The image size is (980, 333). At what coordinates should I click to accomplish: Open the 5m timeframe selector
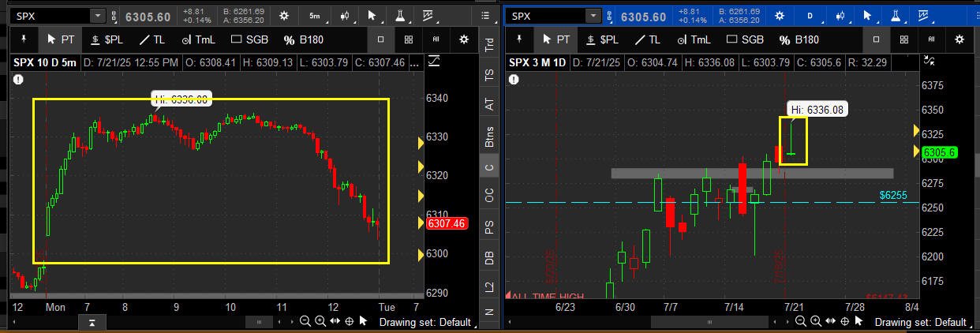[315, 16]
